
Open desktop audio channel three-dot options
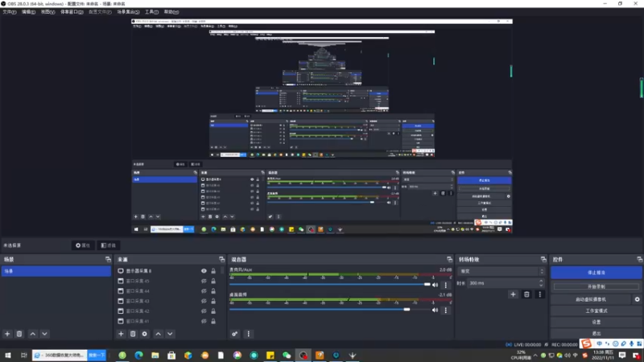(446, 311)
